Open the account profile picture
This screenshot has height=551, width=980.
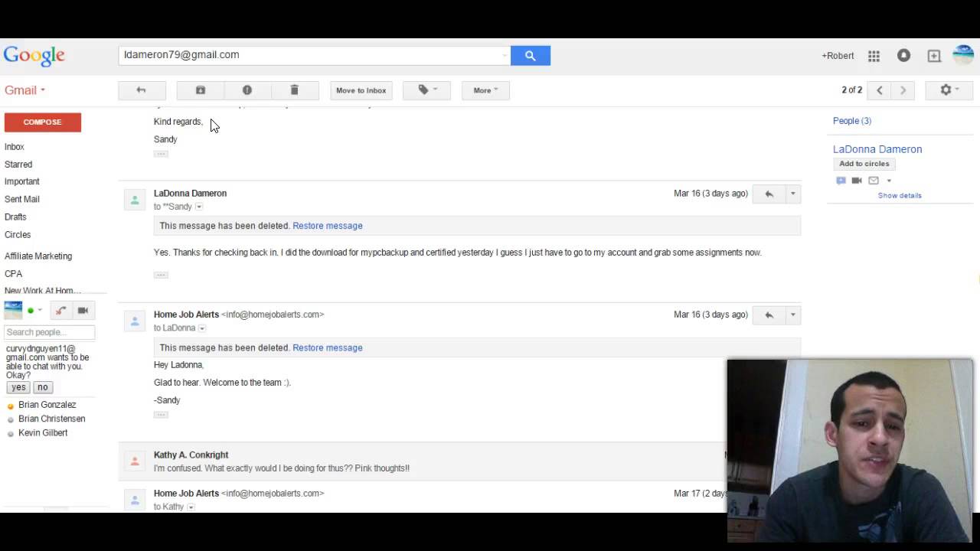tap(963, 55)
